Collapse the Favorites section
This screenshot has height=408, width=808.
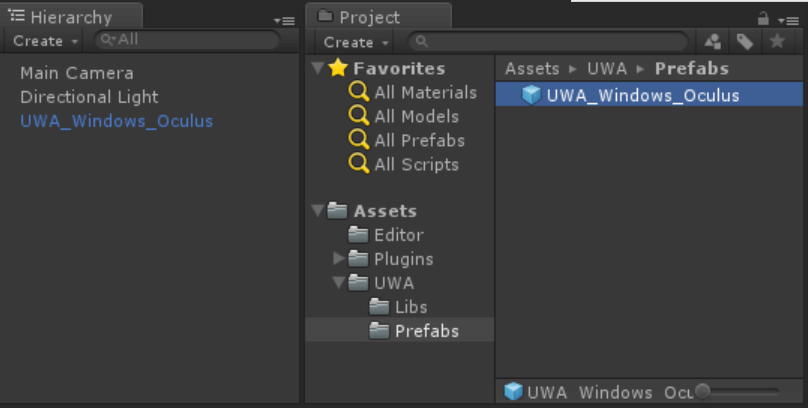coord(318,68)
